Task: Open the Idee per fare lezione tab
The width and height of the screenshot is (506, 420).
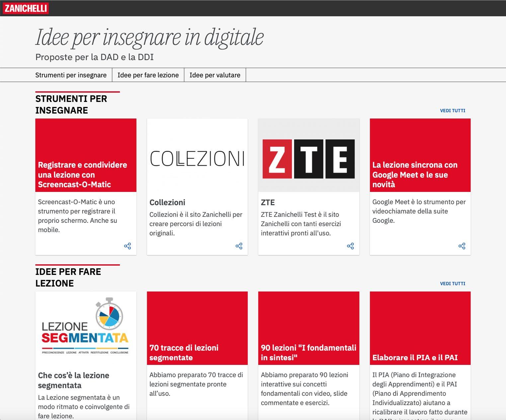Action: pos(148,75)
